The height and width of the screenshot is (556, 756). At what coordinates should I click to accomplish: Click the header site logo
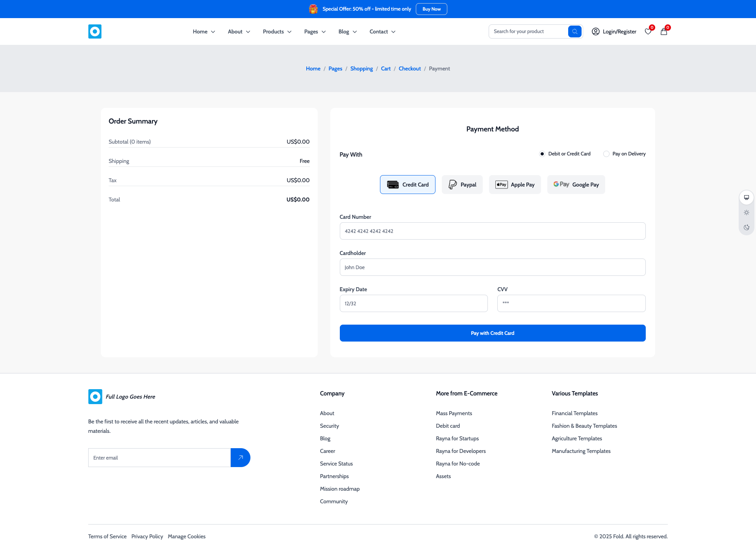coord(95,31)
